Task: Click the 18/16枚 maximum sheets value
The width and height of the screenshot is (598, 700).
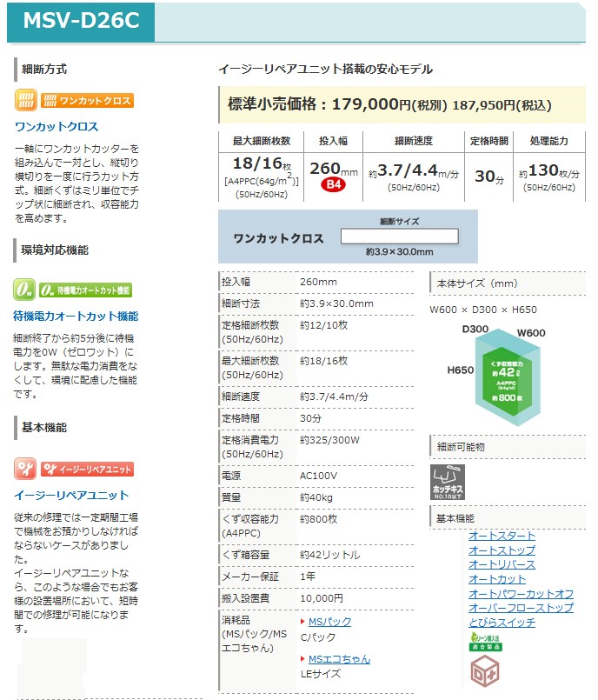Action: click(262, 163)
